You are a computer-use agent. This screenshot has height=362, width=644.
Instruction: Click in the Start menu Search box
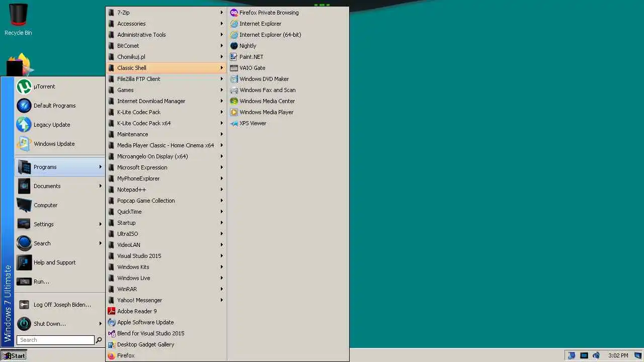tap(55, 340)
